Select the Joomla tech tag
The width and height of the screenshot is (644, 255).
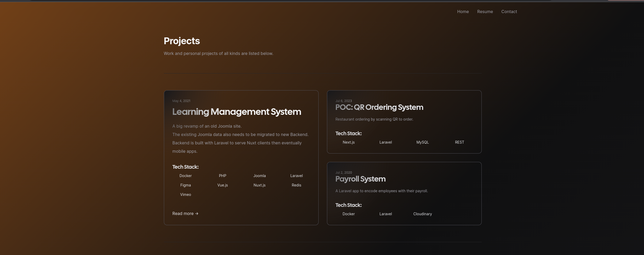pos(260,176)
